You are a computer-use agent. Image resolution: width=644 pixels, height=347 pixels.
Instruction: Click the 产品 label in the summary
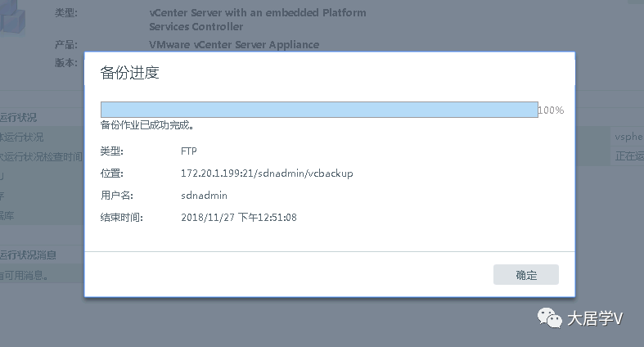(65, 44)
